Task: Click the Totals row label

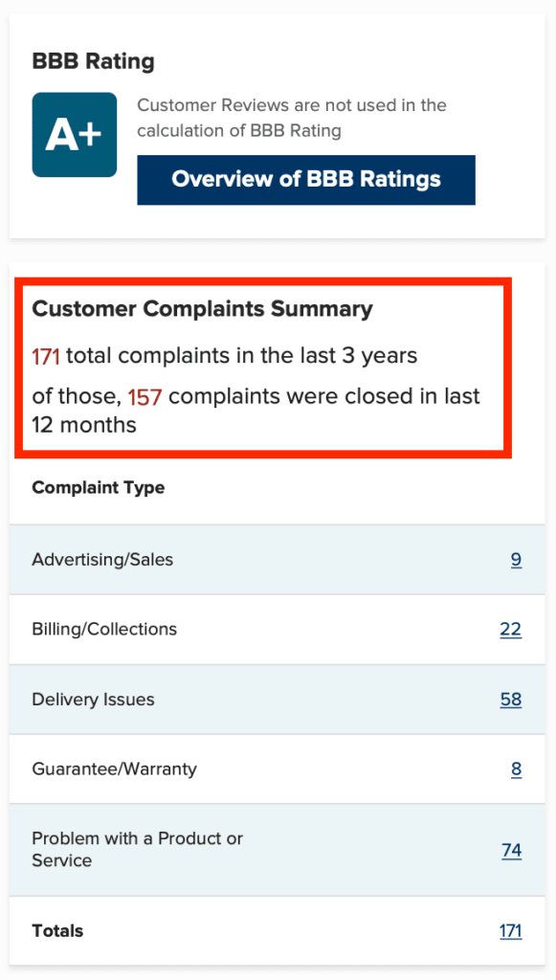Action: coord(57,930)
